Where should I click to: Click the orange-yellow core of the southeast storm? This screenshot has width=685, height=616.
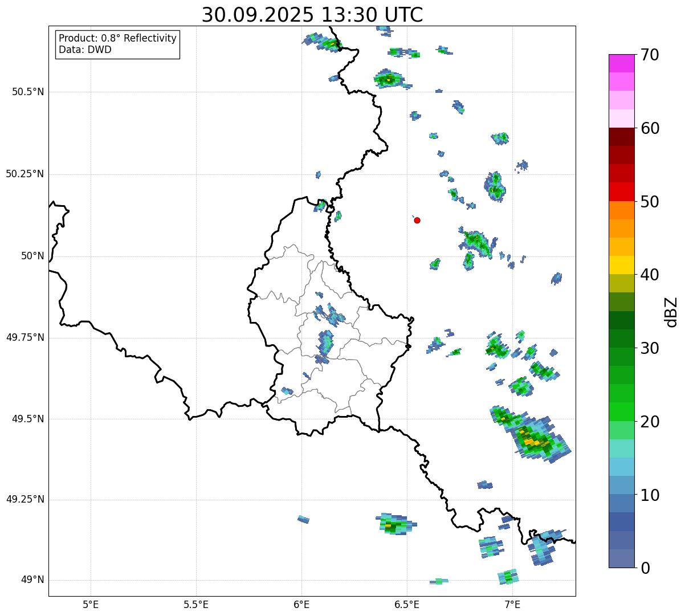[x=530, y=440]
